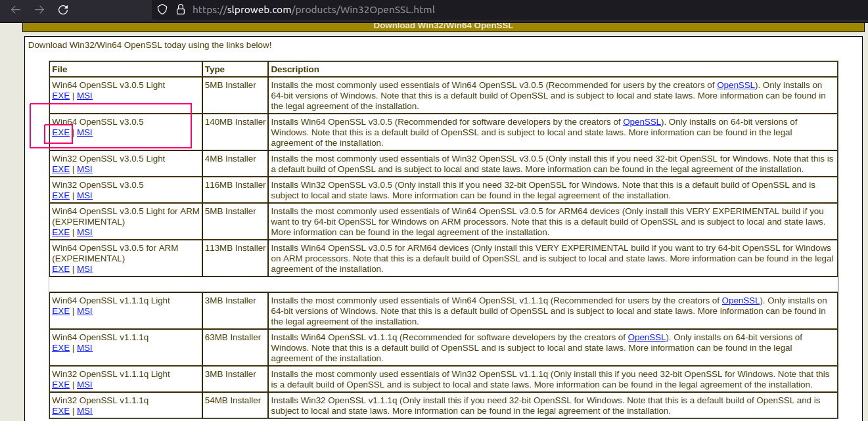Viewport: 868px width, 421px height.
Task: Go back to the previous page
Action: point(16,10)
